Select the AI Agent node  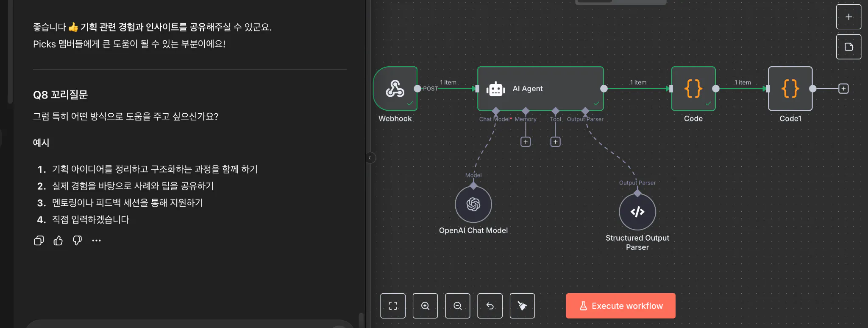coord(540,89)
